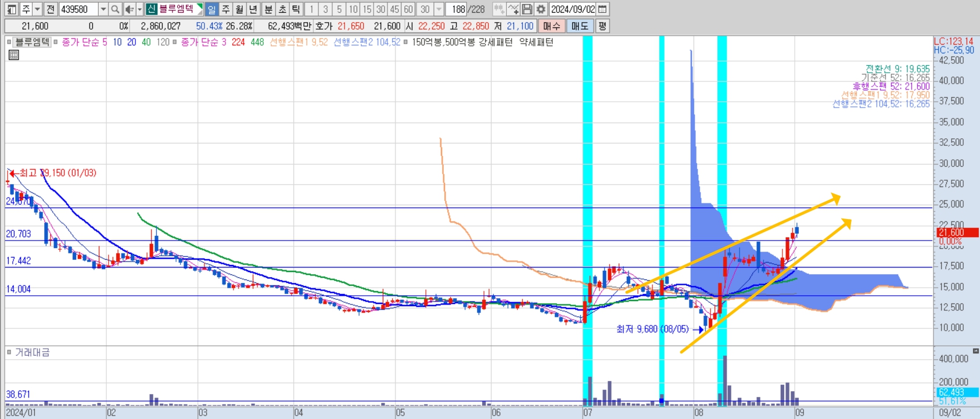Click the 블루엠텍 legend label
This screenshot has height=419, width=980.
coord(32,42)
